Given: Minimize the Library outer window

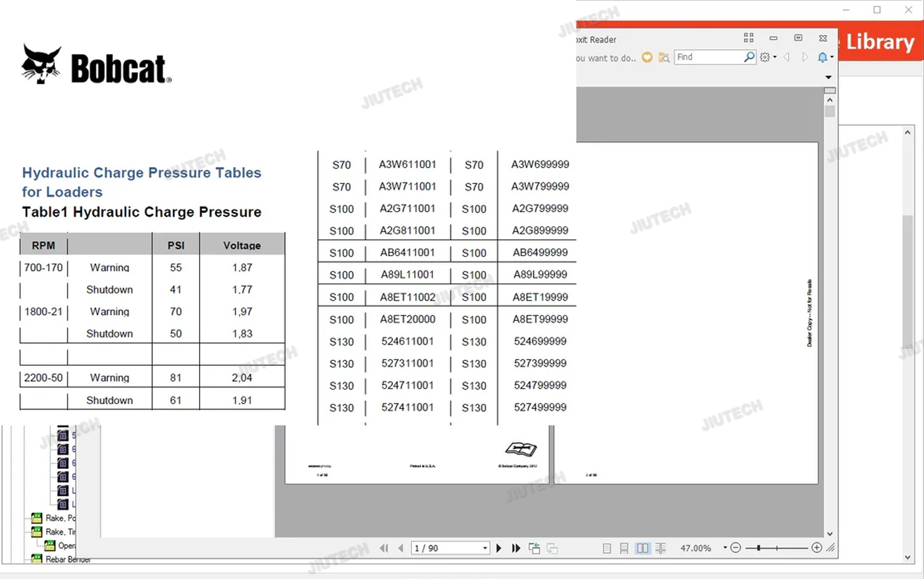Looking at the screenshot, I should click(846, 10).
